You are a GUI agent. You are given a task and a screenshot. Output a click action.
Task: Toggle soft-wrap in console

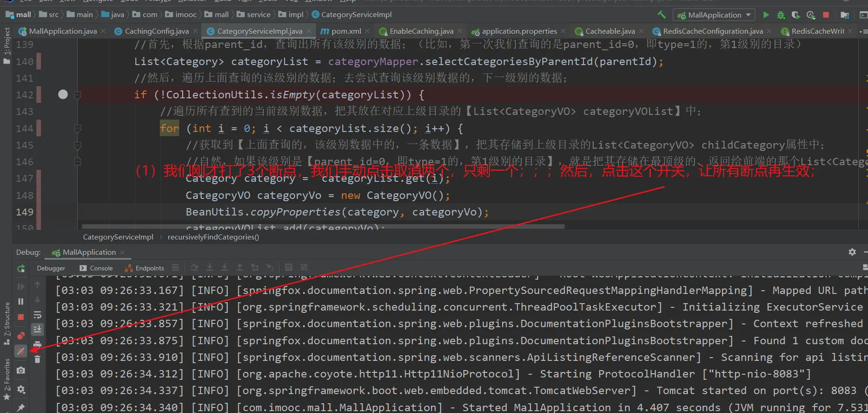(x=37, y=315)
